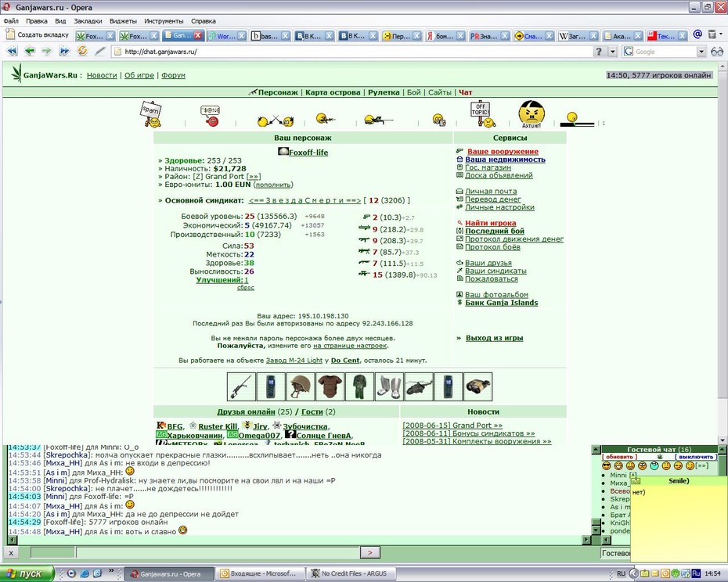Select the brown armor vest slot
The width and height of the screenshot is (728, 582).
click(330, 386)
